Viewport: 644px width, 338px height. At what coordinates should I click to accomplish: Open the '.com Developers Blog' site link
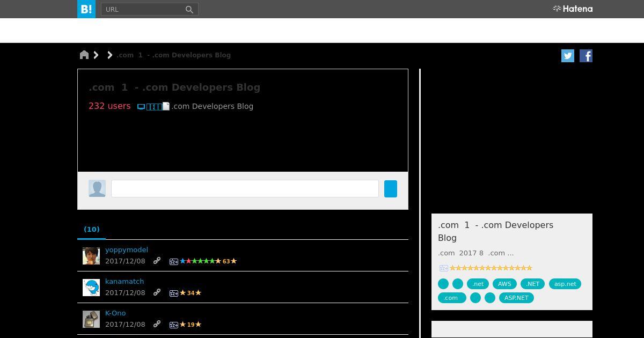pos(212,106)
